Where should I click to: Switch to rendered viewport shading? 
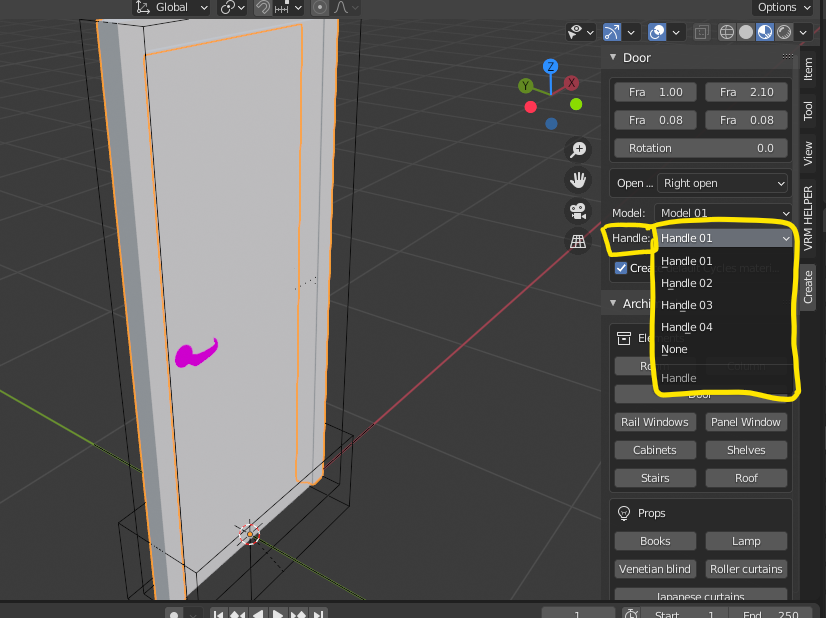tap(784, 32)
